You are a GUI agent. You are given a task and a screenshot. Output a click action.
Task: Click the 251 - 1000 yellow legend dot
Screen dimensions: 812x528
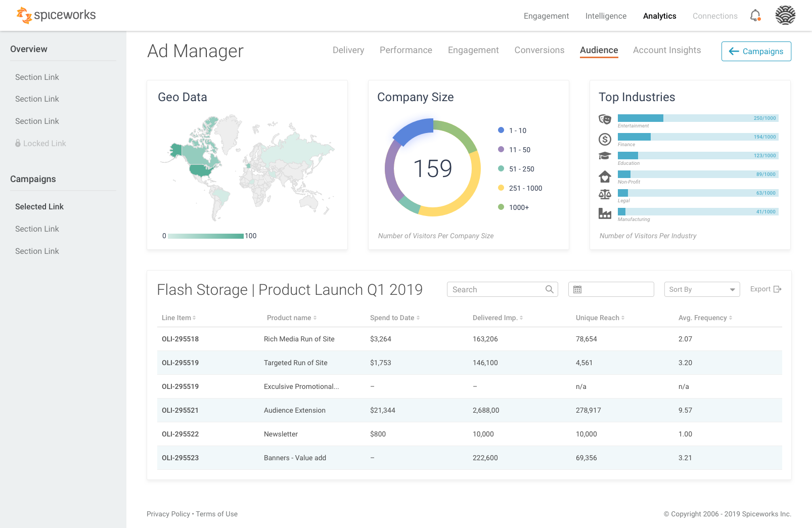click(501, 188)
